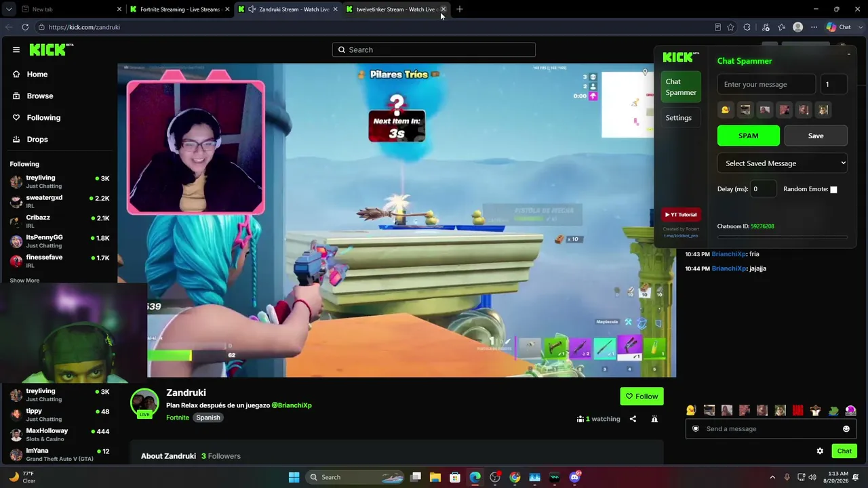Image resolution: width=868 pixels, height=488 pixels.
Task: Save the message in Chat Spammer
Action: (816, 136)
